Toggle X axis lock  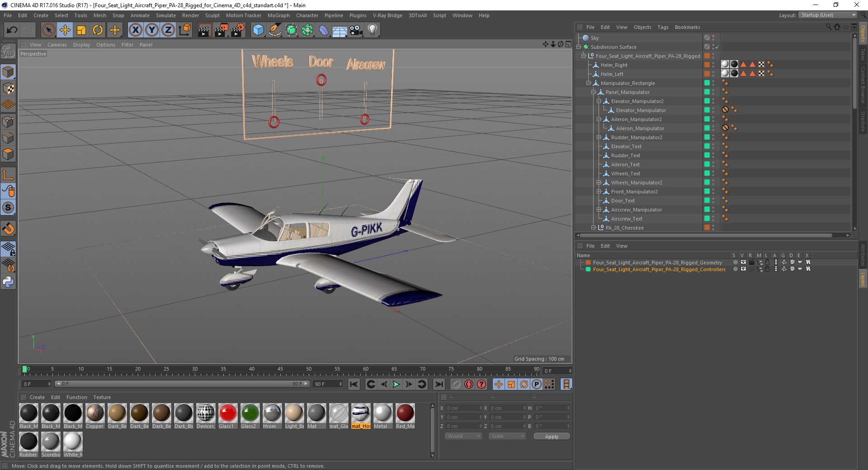click(x=135, y=30)
